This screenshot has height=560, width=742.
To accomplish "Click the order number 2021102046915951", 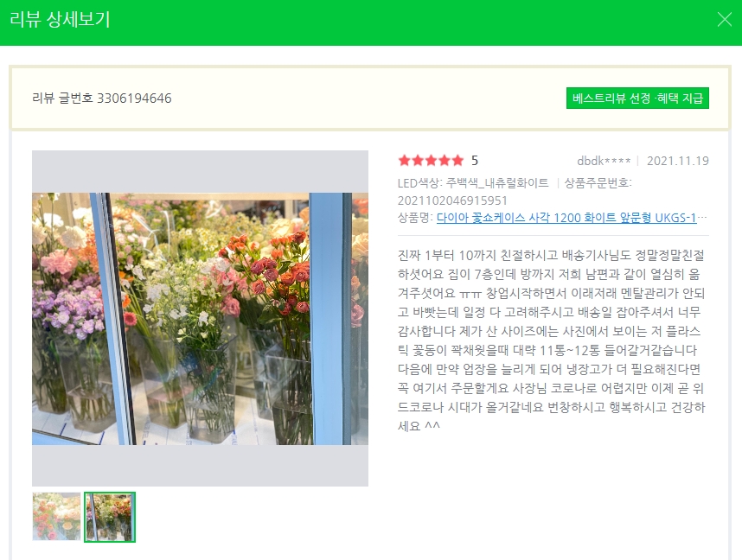I will coord(452,200).
